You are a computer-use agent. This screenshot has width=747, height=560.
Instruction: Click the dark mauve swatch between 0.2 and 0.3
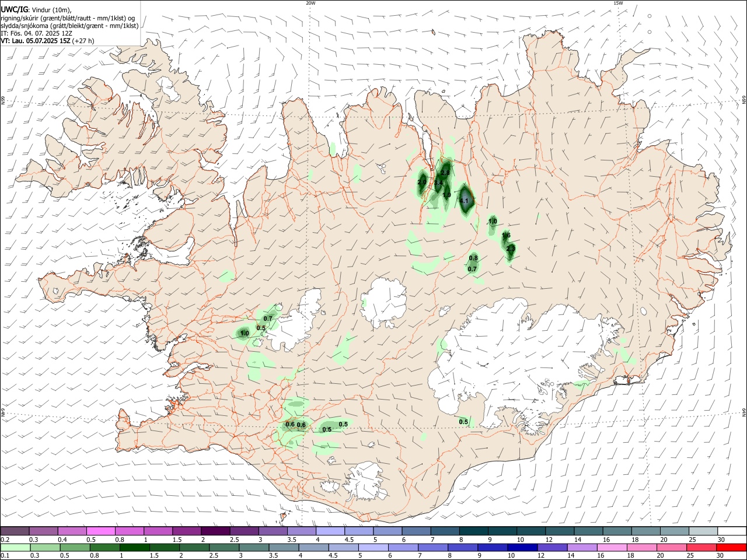click(x=15, y=531)
